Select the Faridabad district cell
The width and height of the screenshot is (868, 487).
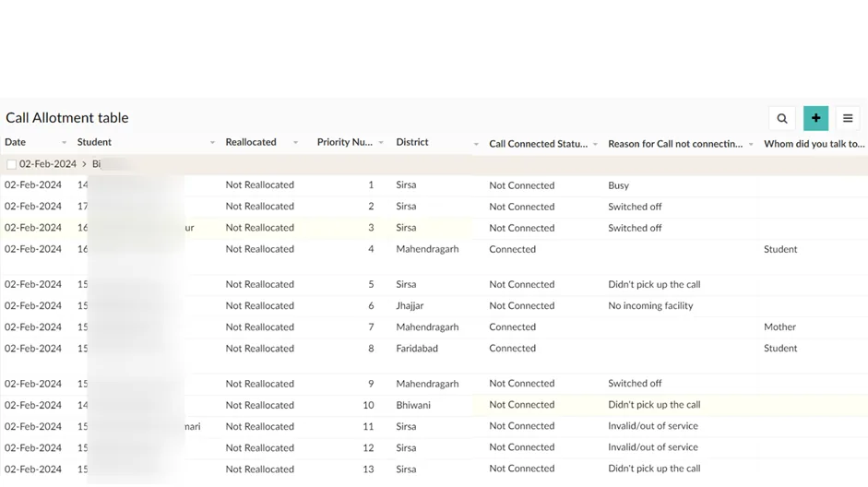pos(416,349)
